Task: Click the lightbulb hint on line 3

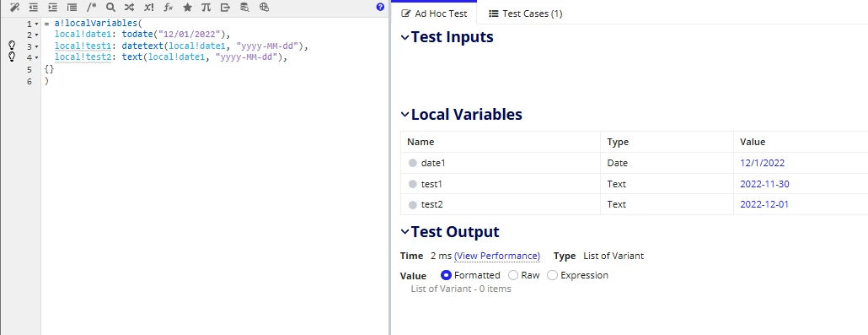Action: point(12,46)
